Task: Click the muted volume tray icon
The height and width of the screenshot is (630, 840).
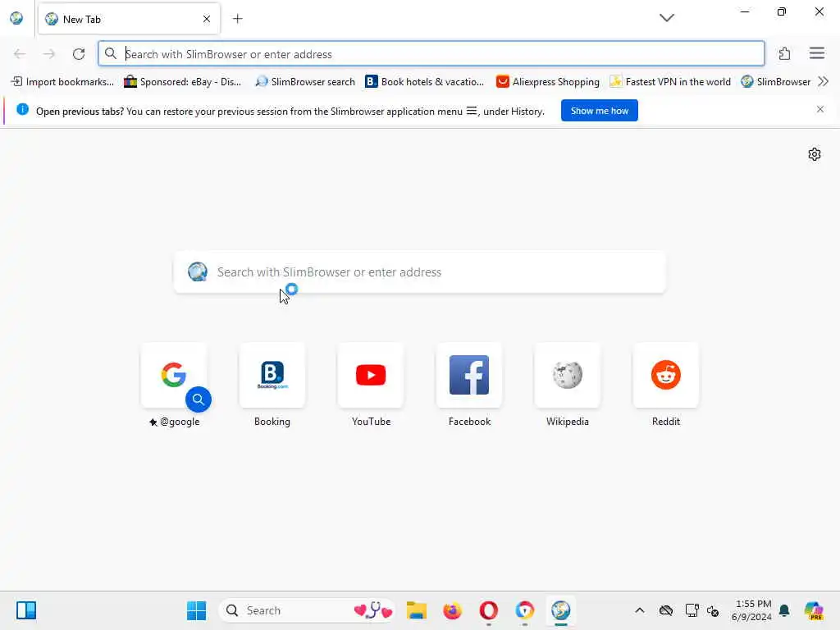Action: (x=713, y=610)
